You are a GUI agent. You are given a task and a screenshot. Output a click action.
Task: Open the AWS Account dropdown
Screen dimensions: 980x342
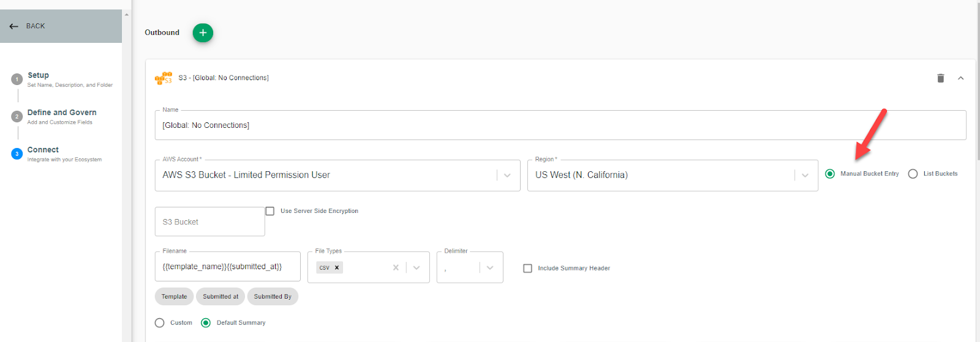[507, 175]
